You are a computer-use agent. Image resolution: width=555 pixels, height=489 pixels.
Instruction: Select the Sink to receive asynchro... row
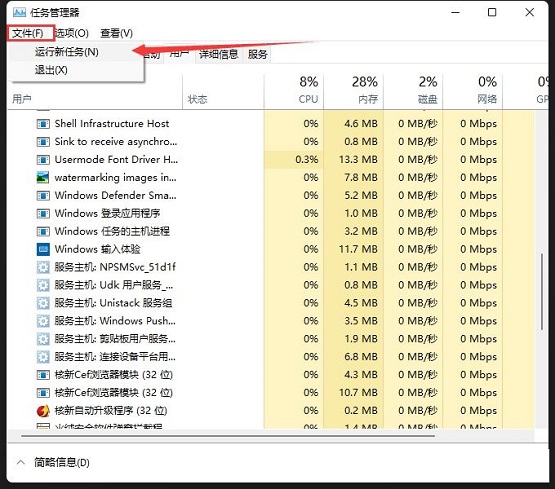tap(271, 142)
